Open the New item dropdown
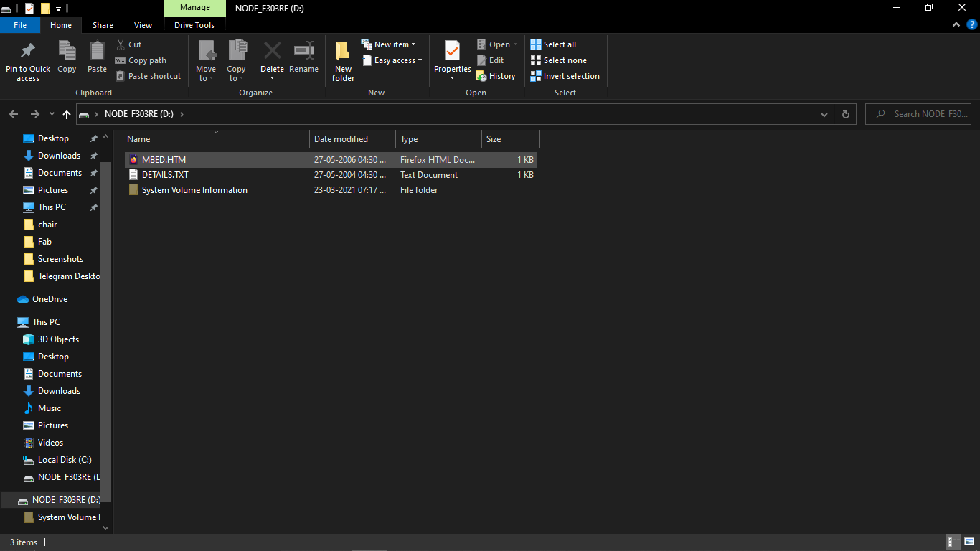 388,44
